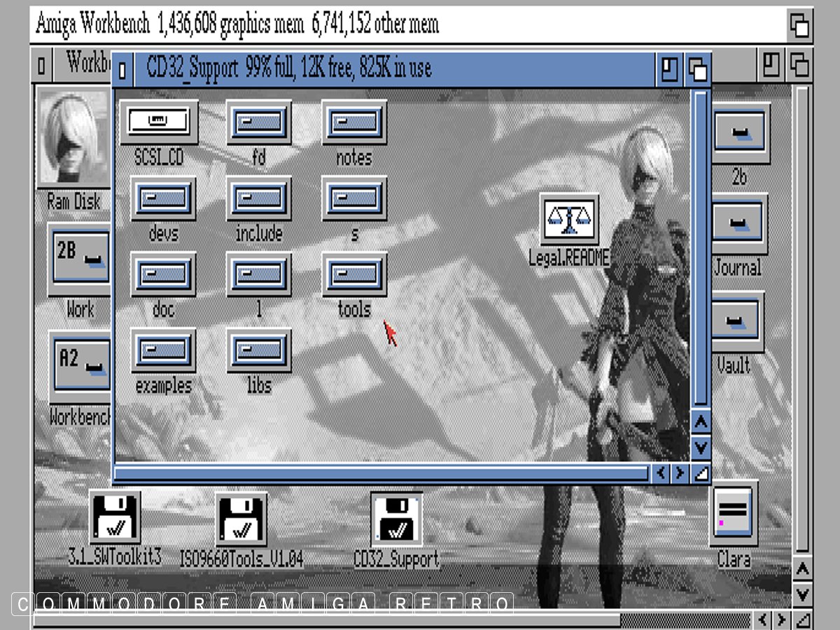Click CD32_Support window's scroll up arrow

701,422
